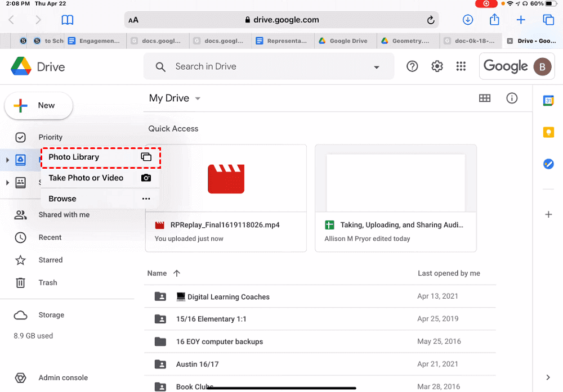Viewport: 563px width, 392px height.
Task: Select Browse from upload menu
Action: [x=100, y=199]
